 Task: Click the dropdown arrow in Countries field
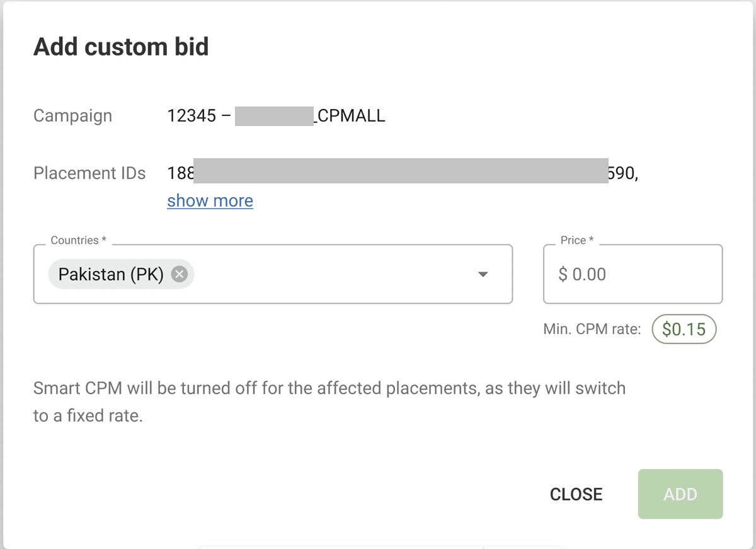483,274
